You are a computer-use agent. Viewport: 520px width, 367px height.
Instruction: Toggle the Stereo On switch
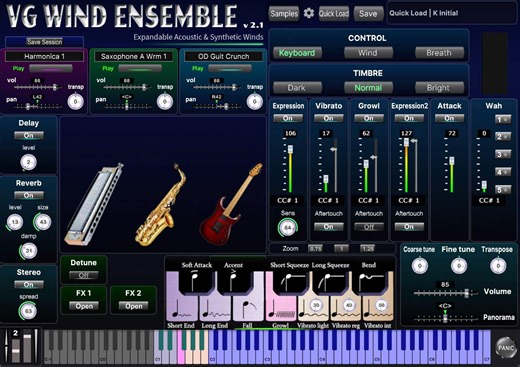[x=29, y=285]
